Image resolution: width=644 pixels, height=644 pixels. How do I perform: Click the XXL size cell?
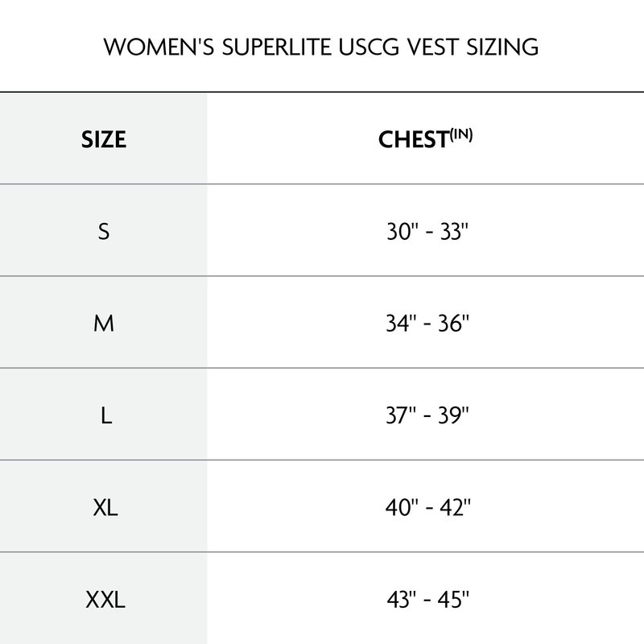105,599
